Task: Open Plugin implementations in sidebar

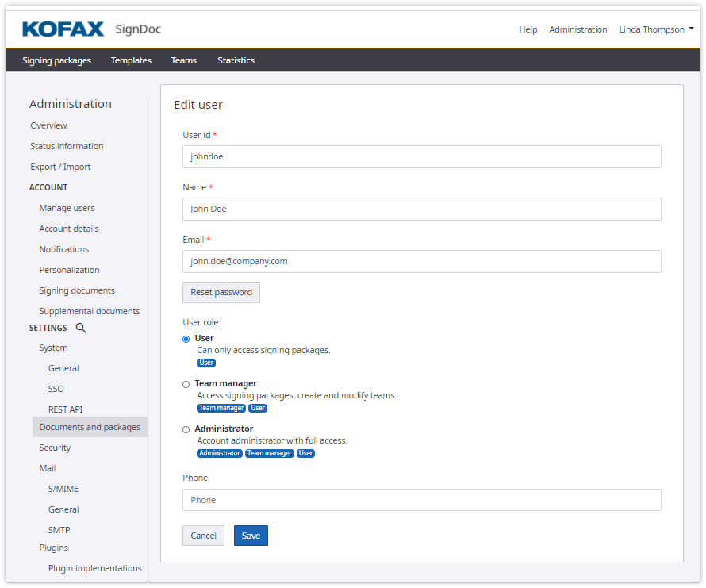Action: point(94,568)
